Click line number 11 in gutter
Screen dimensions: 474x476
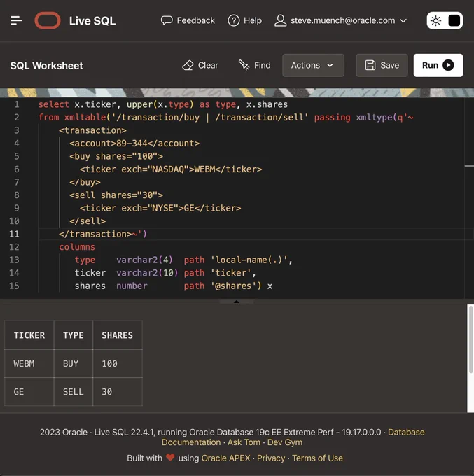14,234
